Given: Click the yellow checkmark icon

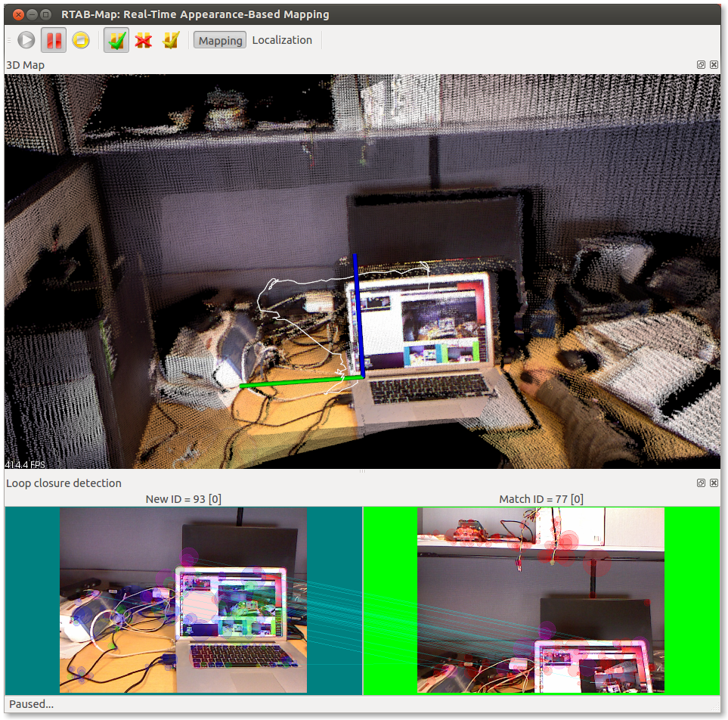Looking at the screenshot, I should [x=171, y=40].
